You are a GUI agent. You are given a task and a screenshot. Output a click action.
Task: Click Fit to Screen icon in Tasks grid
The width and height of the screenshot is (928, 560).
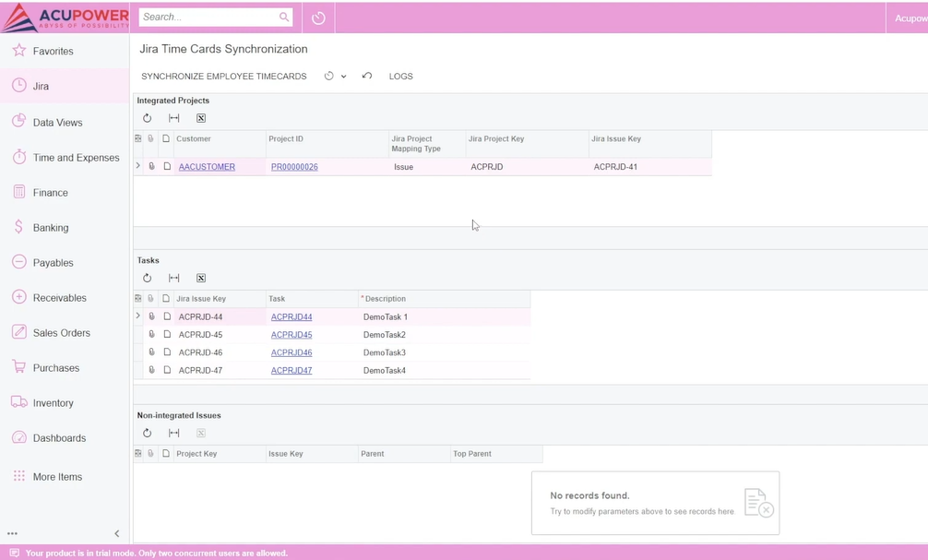pos(173,278)
